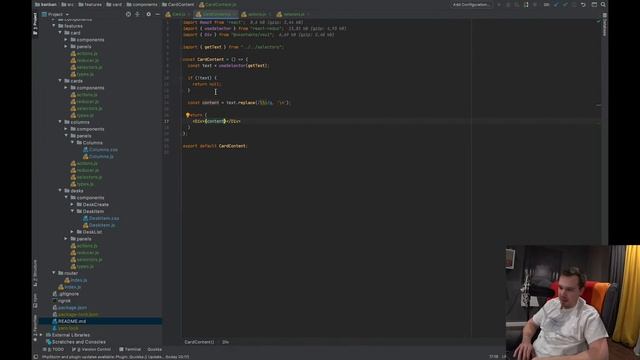Click the locate-in-project target icon

point(128,14)
